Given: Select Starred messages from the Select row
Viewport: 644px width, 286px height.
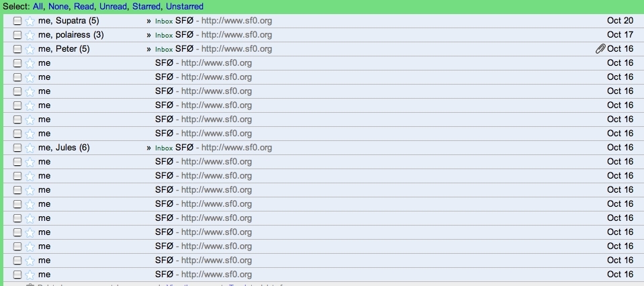Looking at the screenshot, I should [146, 7].
